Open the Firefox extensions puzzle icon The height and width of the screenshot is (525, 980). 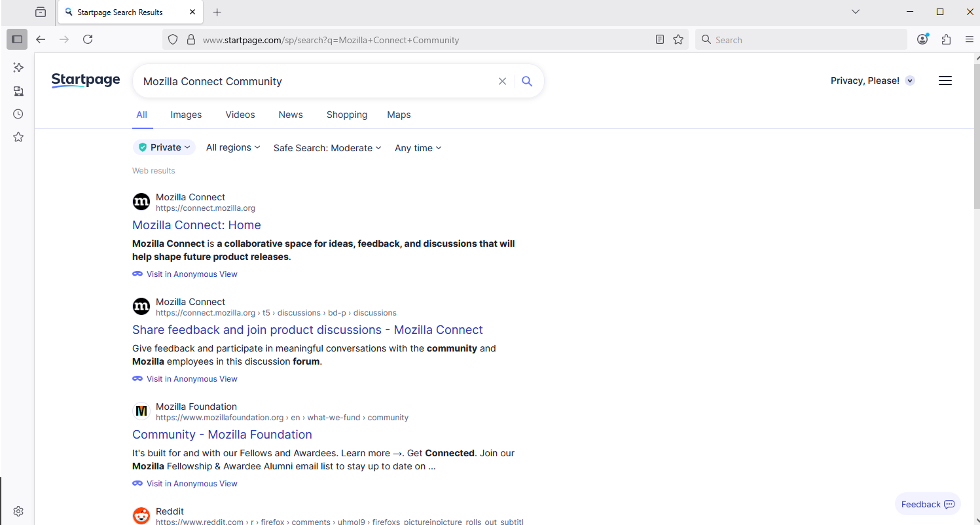pos(946,39)
